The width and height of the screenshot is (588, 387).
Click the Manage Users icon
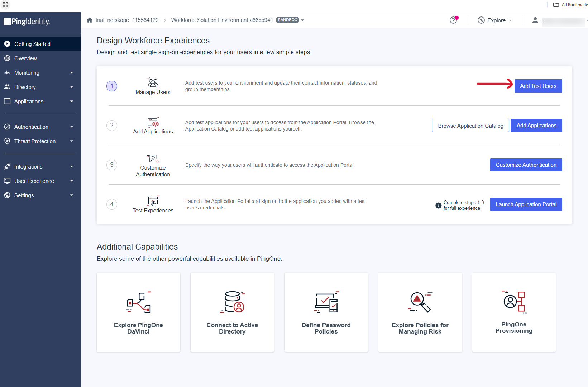coord(153,82)
